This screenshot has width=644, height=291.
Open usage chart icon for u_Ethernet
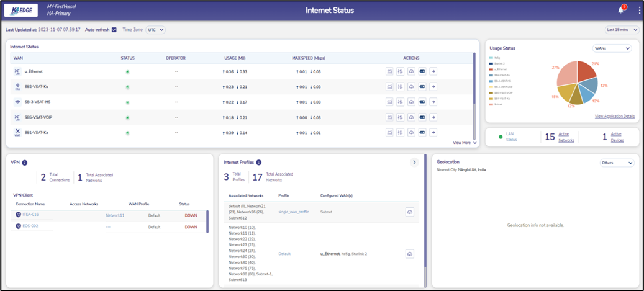(389, 71)
